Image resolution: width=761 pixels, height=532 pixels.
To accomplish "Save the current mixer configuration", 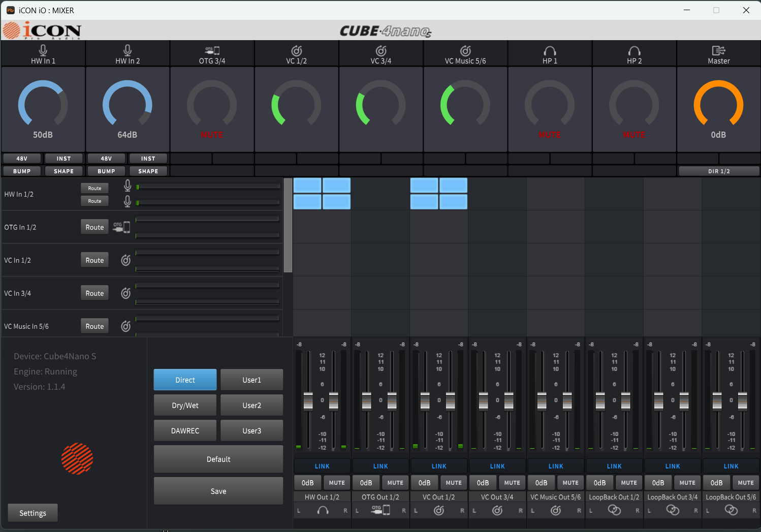I will tap(218, 491).
